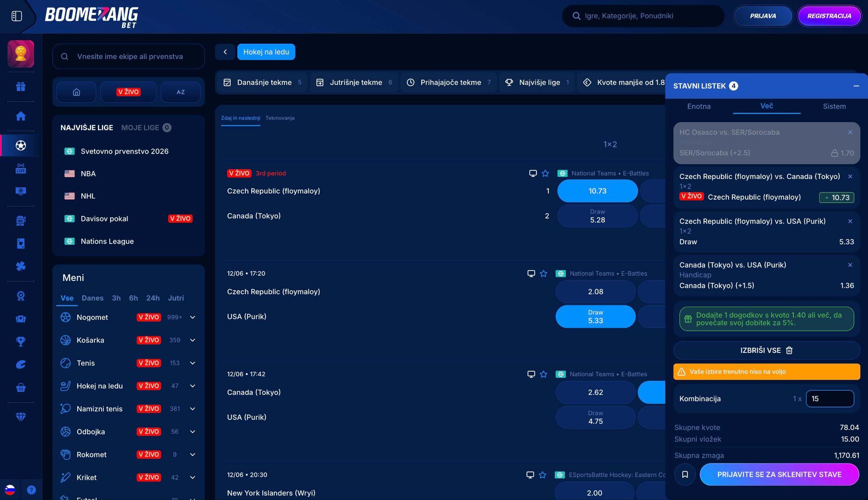Viewport: 868px width, 500px height.
Task: Click the user avatar trophy thumbnail
Action: (21, 54)
